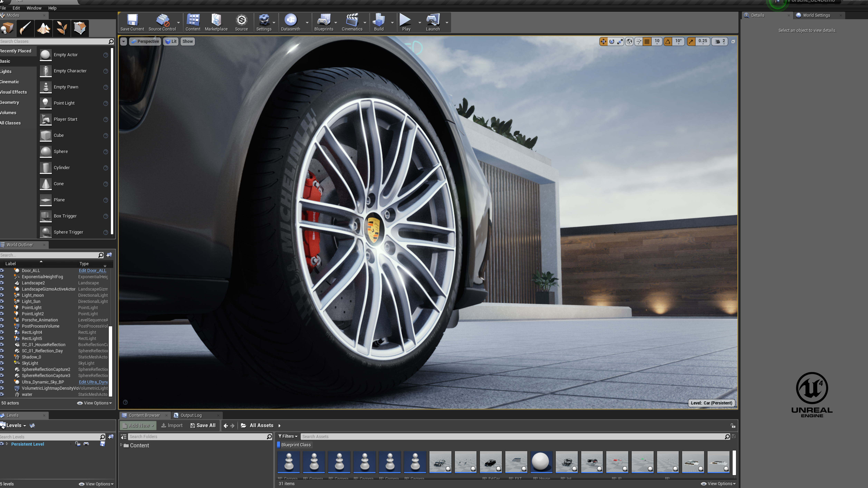Select the RP_House asset thumbnail
Viewport: 868px width, 488px height.
point(541,462)
